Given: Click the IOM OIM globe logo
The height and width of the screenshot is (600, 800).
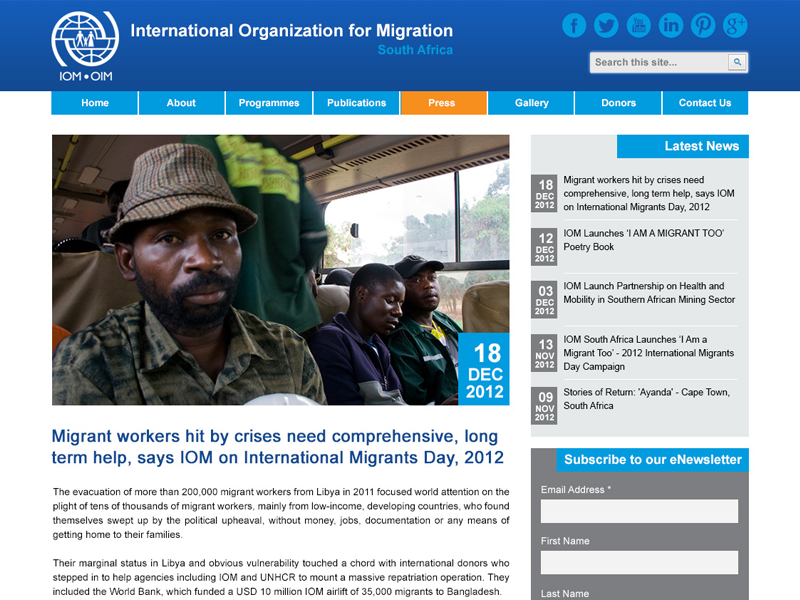Looking at the screenshot, I should tap(85, 46).
